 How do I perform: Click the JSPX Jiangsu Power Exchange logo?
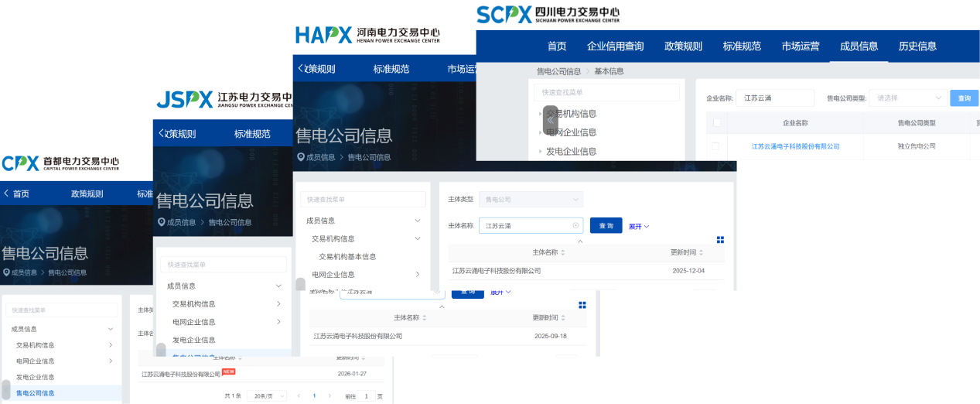tap(224, 99)
